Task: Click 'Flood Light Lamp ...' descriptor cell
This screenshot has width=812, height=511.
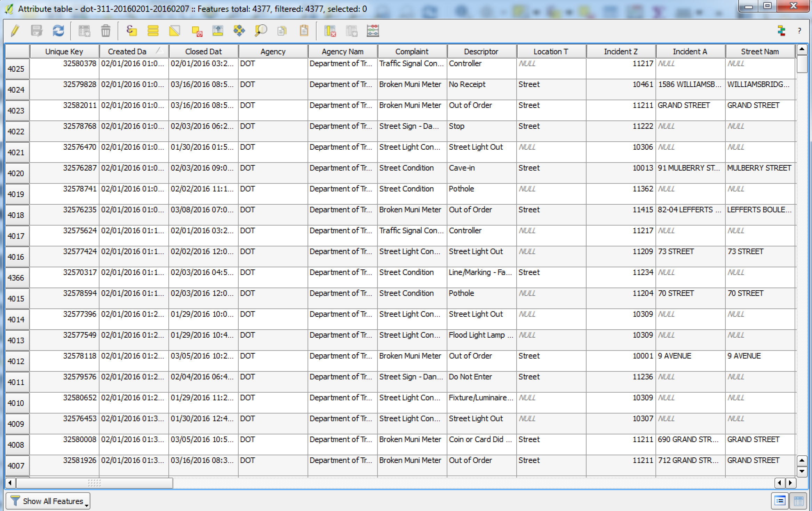Action: 482,340
